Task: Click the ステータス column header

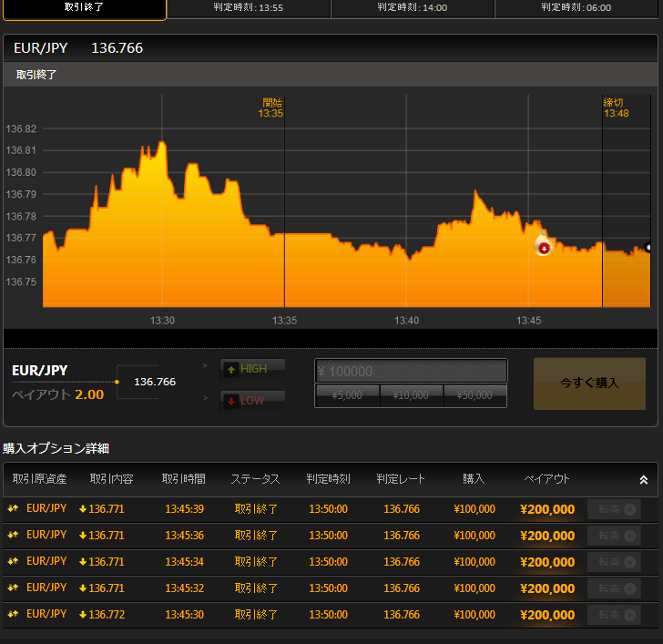Action: 255,478
